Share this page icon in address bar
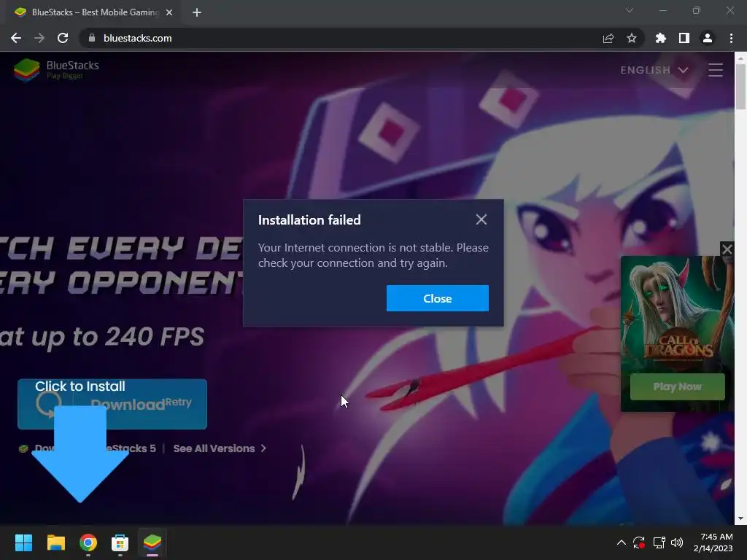The image size is (747, 560). [x=608, y=38]
